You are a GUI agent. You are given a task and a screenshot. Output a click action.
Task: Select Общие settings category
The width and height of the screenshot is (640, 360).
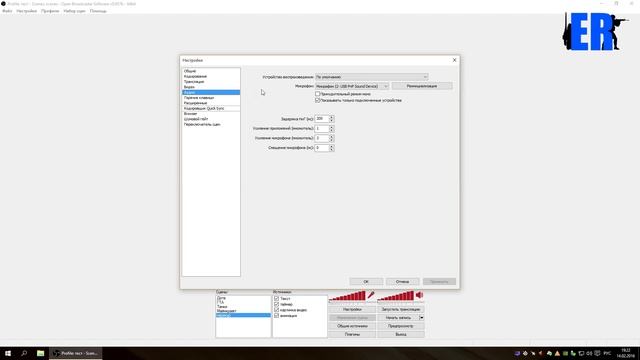click(x=211, y=71)
